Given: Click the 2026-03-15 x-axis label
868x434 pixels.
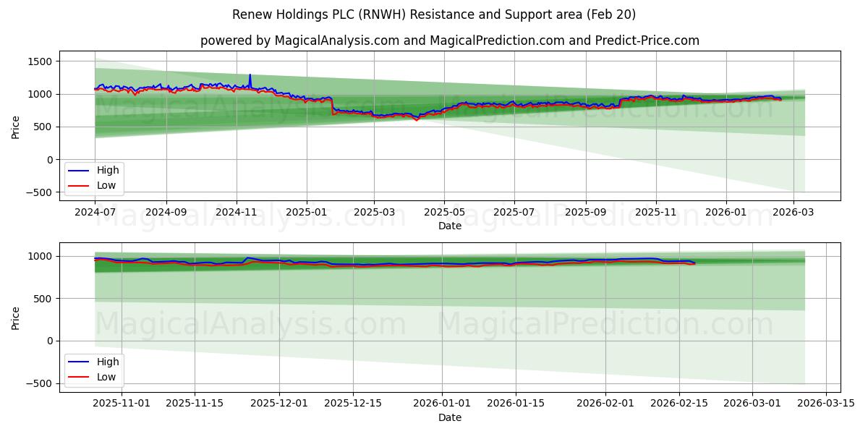Looking at the screenshot, I should tap(827, 404).
